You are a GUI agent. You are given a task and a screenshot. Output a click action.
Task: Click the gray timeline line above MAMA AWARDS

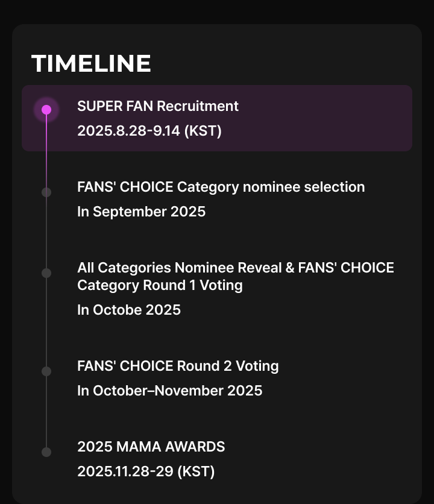click(x=46, y=412)
